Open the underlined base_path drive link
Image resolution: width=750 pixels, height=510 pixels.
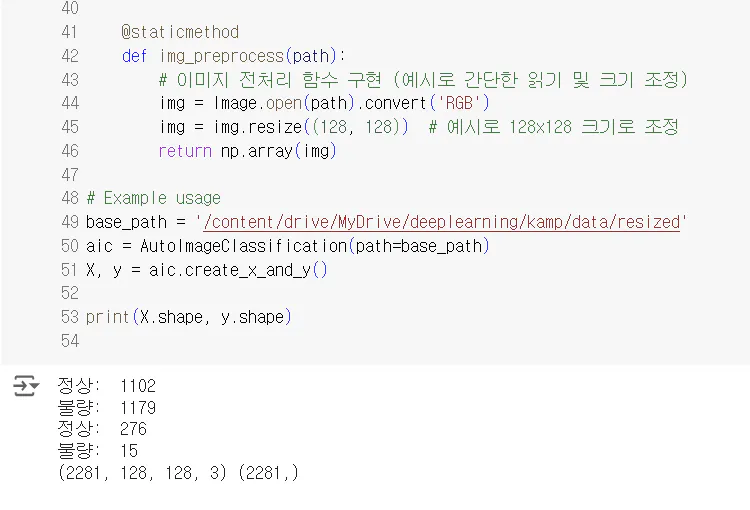441,222
